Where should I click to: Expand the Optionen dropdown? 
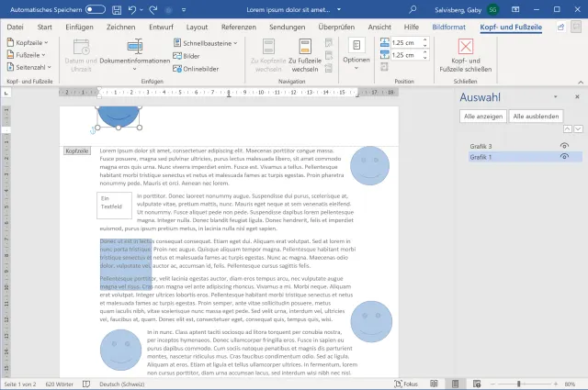(x=356, y=60)
